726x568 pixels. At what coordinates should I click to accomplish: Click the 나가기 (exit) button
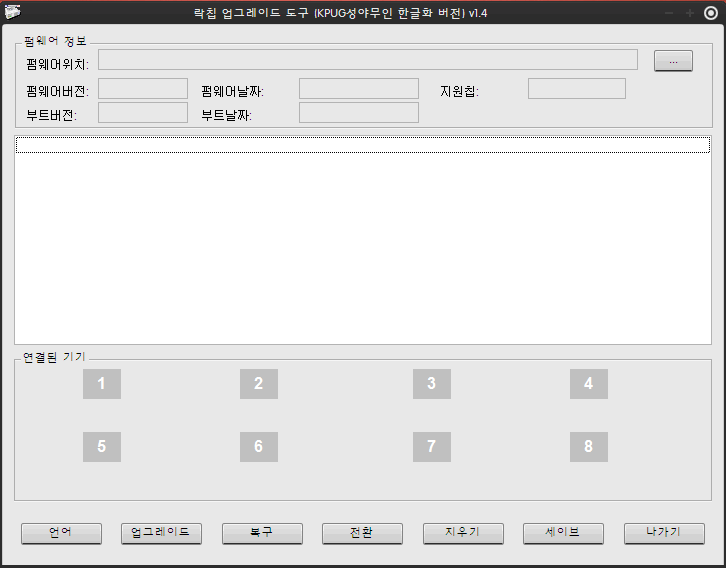coord(664,533)
